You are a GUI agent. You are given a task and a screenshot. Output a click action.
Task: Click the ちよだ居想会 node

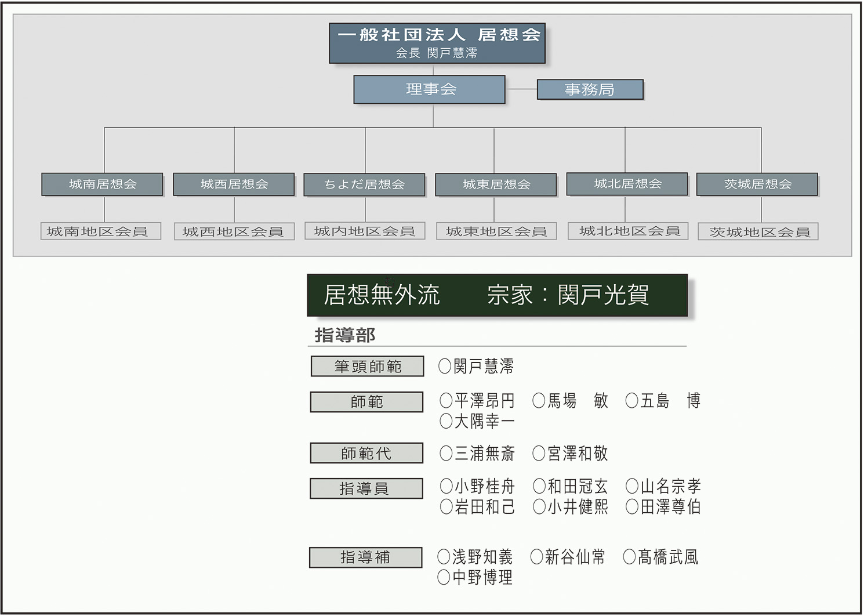pyautogui.click(x=364, y=185)
